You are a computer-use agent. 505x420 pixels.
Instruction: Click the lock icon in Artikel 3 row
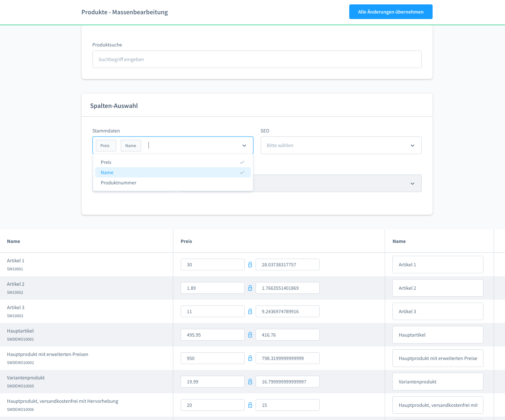(250, 311)
